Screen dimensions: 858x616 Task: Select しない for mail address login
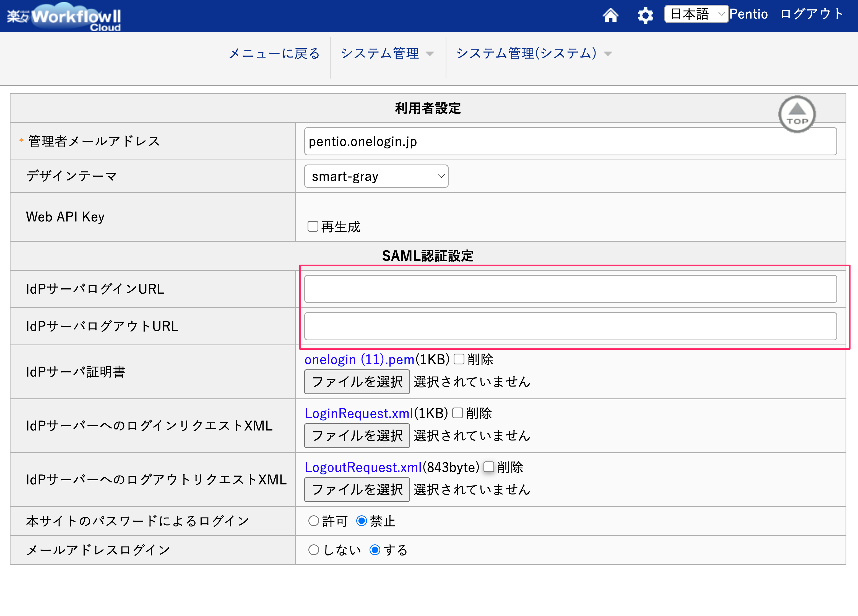coord(314,550)
